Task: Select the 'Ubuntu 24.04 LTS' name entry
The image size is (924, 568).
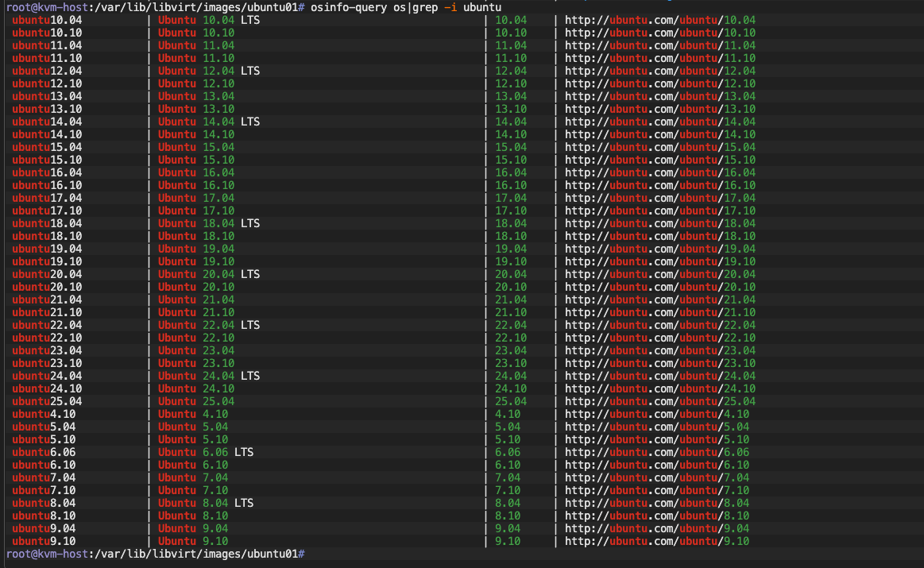Action: [209, 376]
